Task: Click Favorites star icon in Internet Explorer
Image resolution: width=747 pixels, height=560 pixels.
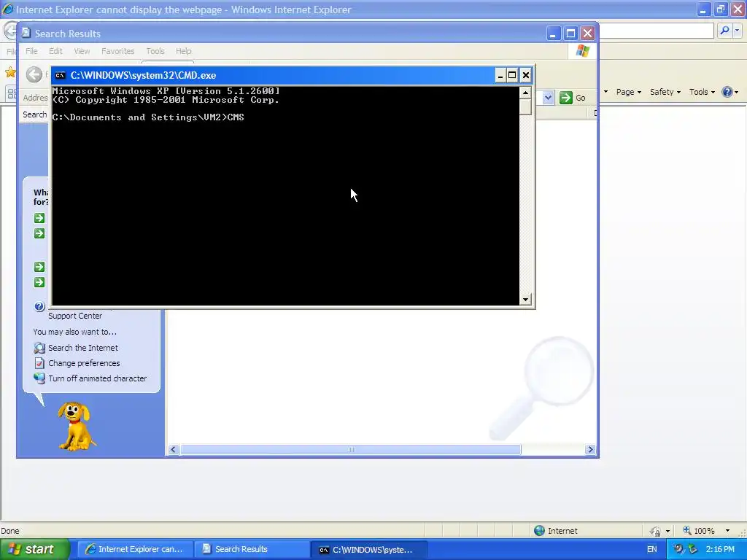Action: [10, 72]
